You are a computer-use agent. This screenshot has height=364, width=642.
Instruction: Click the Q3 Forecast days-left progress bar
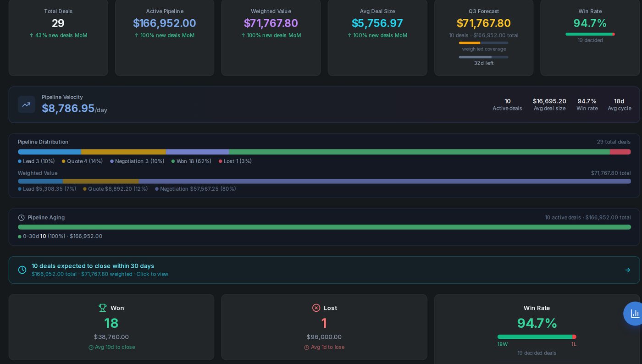[x=484, y=57]
